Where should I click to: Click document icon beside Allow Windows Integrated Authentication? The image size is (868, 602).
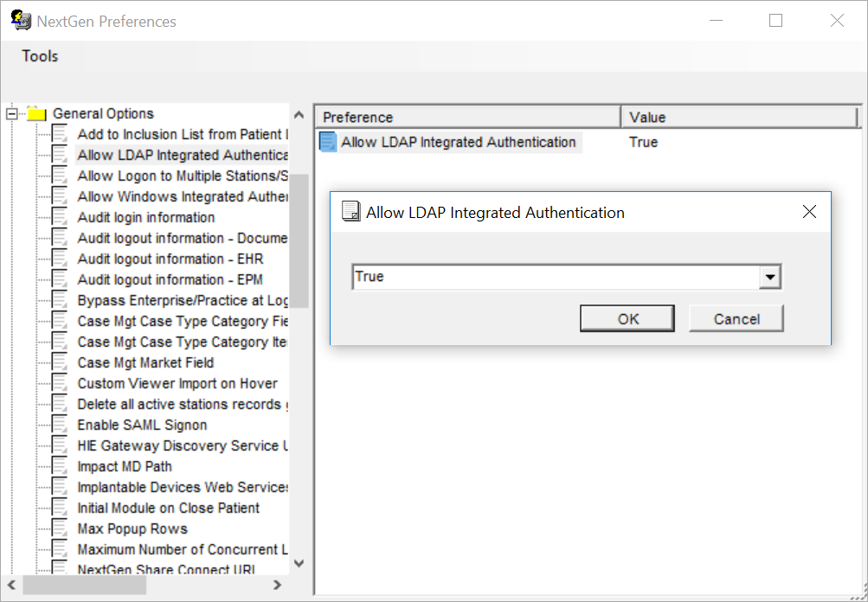point(59,196)
